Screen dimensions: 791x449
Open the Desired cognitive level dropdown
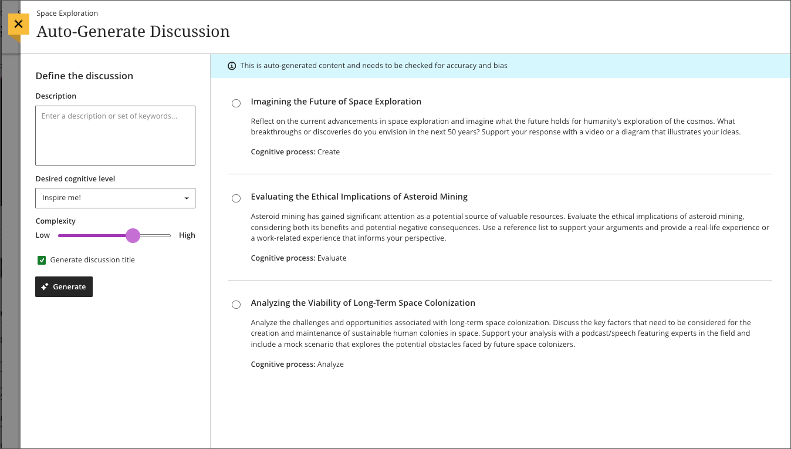115,198
